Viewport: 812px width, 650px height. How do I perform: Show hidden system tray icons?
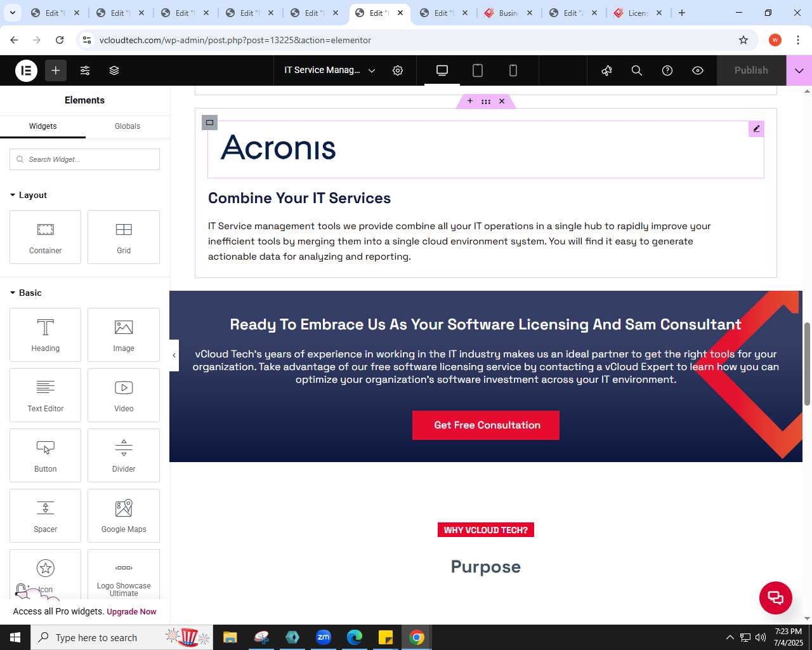(x=730, y=637)
